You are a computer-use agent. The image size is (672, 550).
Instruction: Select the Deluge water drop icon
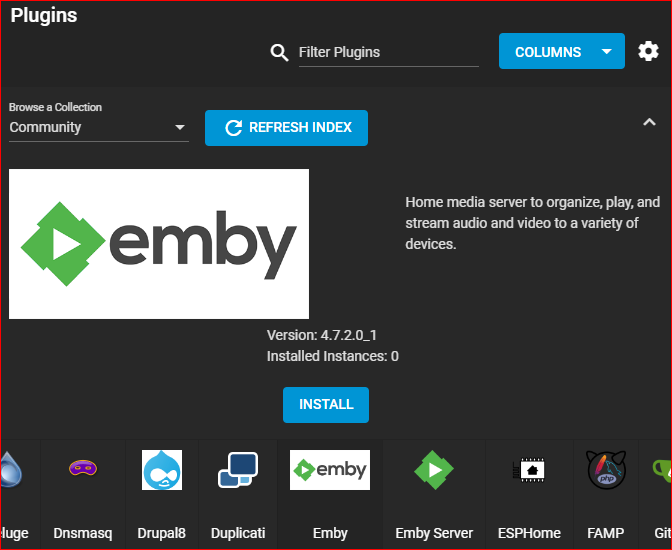tap(11, 470)
